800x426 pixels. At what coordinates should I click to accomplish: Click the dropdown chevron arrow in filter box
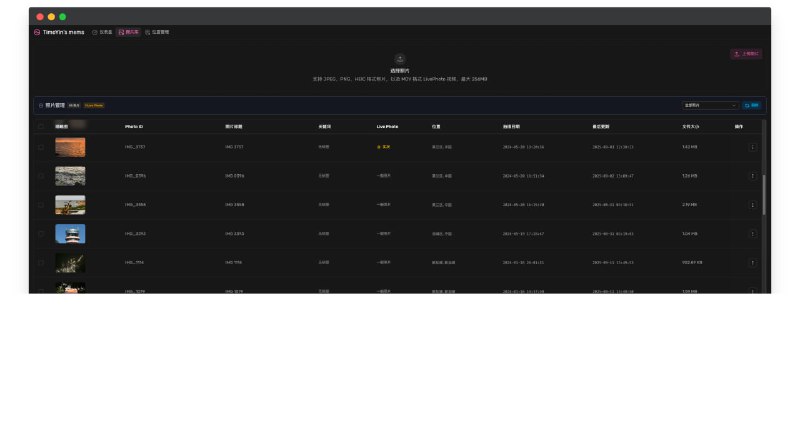(x=734, y=105)
